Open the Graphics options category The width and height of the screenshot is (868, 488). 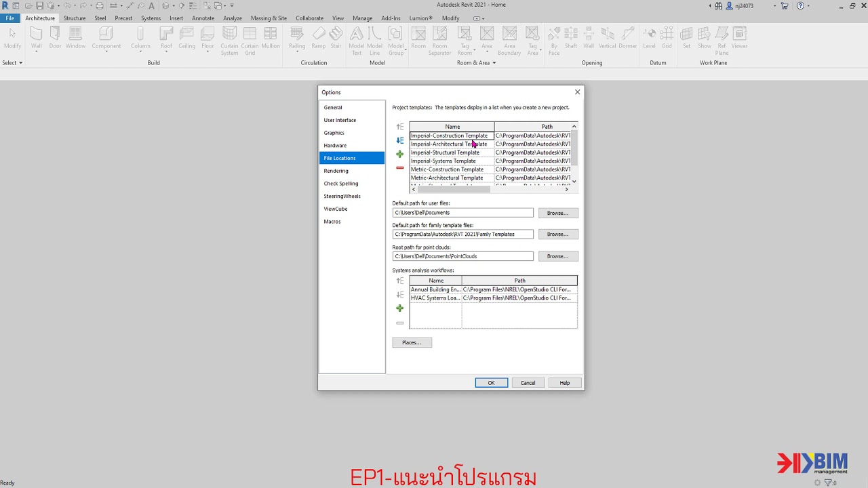[352, 133]
